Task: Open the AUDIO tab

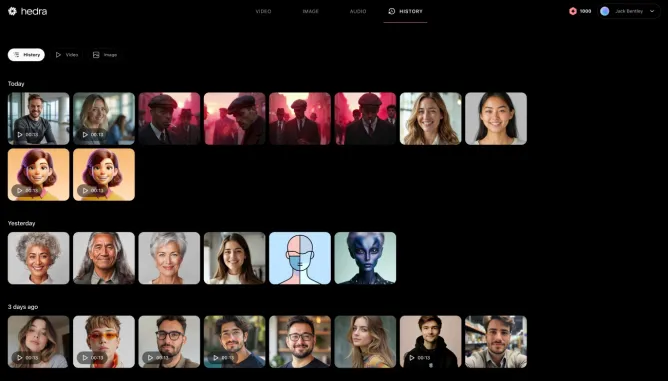Action: click(x=358, y=11)
